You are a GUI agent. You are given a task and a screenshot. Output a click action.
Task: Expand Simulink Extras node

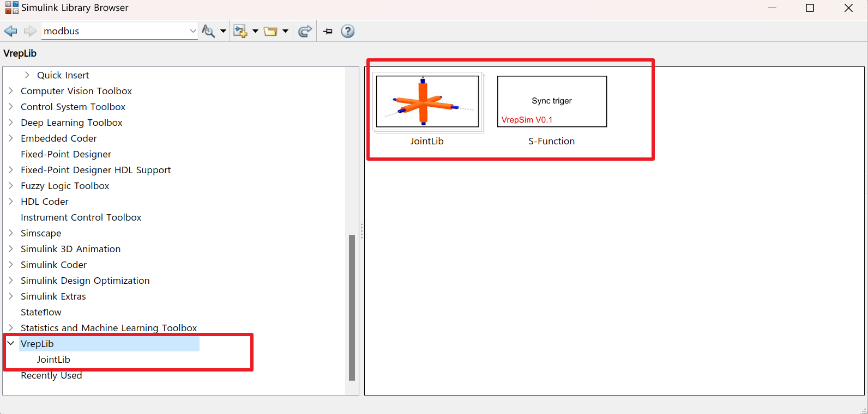click(10, 296)
